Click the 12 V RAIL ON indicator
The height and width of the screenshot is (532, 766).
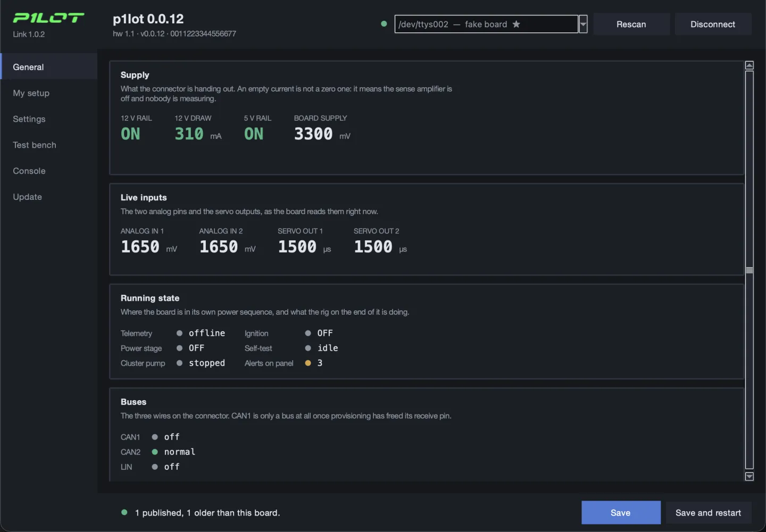tap(130, 134)
